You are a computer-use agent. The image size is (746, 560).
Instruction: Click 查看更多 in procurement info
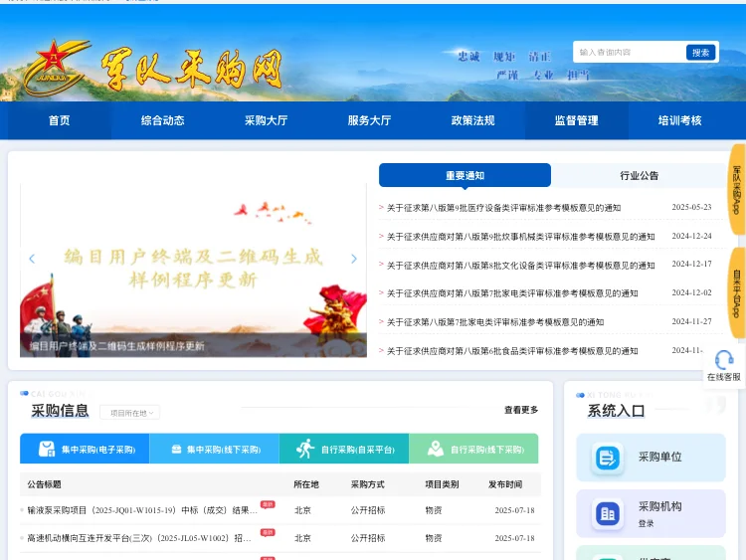521,410
